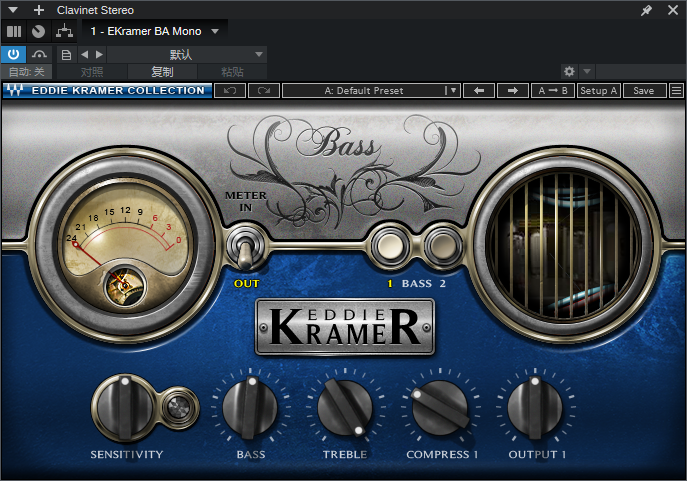687x481 pixels.
Task: Click the COMPRESS 1 knob
Action: click(x=440, y=407)
